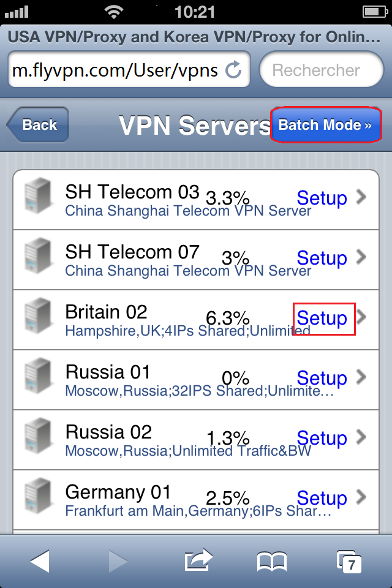
Task: Select the page title bar showing USA VPN/Proxy
Action: click(x=196, y=37)
